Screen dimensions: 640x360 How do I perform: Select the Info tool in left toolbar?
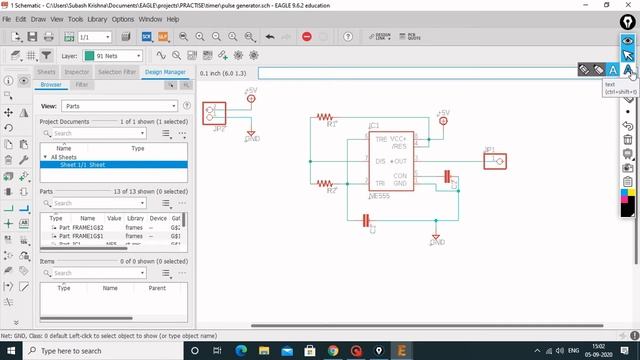pos(8,80)
